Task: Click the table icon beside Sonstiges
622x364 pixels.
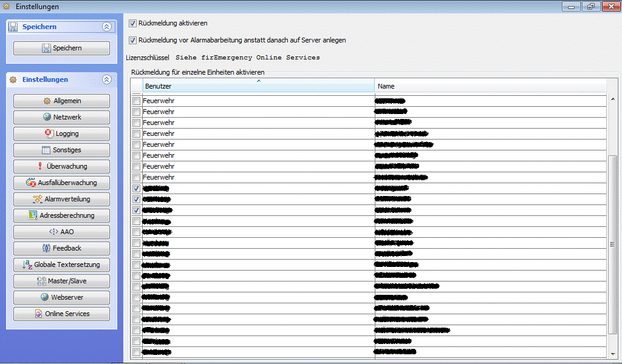Action: (x=46, y=150)
